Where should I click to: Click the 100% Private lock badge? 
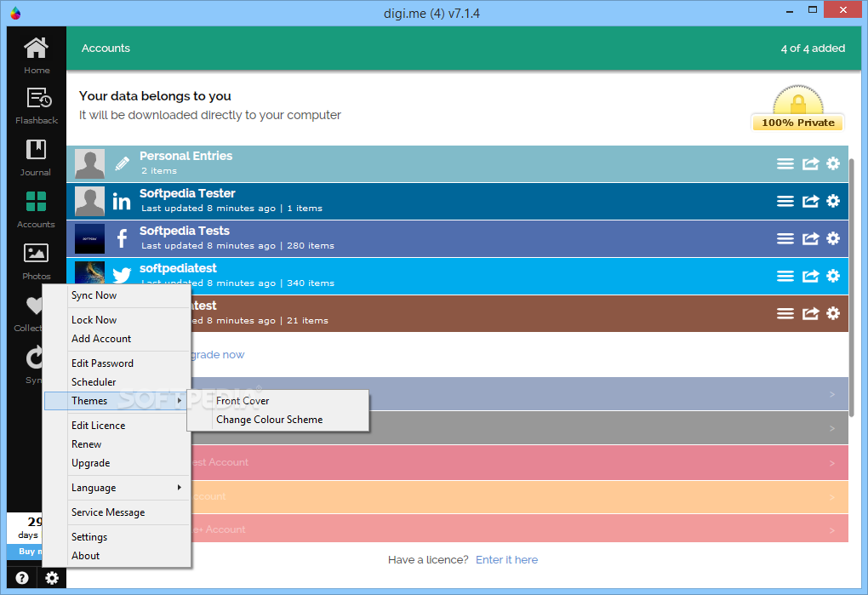click(x=797, y=108)
